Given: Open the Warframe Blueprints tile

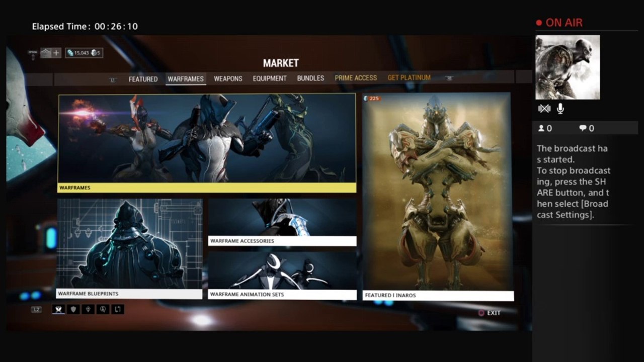Looking at the screenshot, I should point(129,249).
